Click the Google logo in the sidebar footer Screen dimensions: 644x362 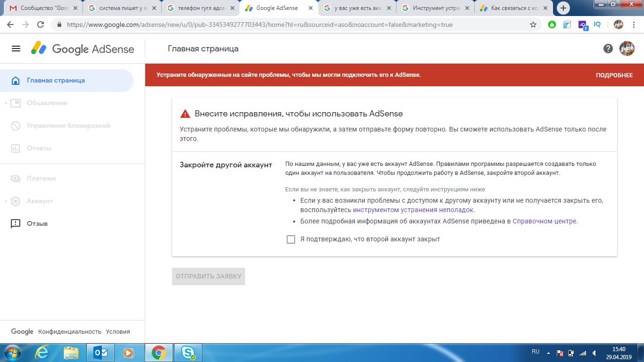[22, 331]
